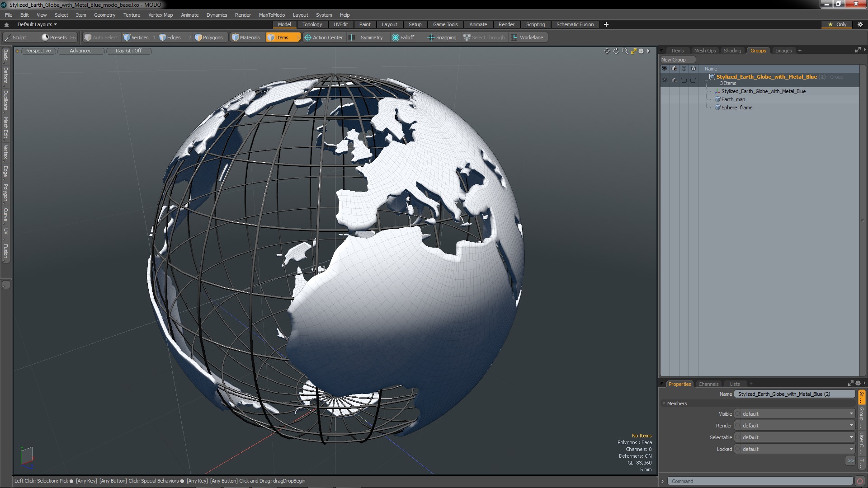Open the Advanced shading style dropdown
The width and height of the screenshot is (868, 488).
[80, 51]
